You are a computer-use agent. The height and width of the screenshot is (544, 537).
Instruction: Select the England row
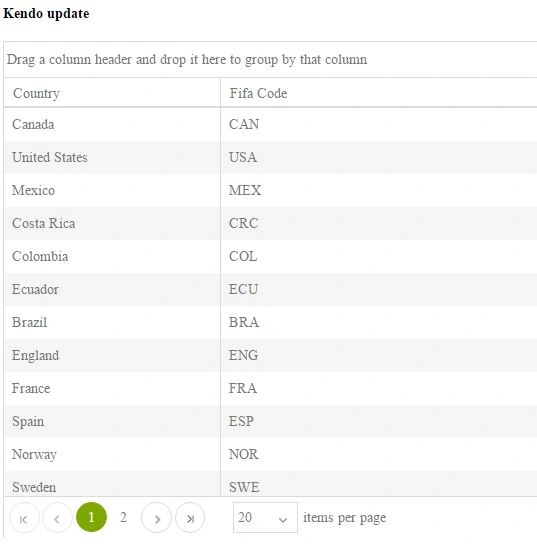point(271,355)
